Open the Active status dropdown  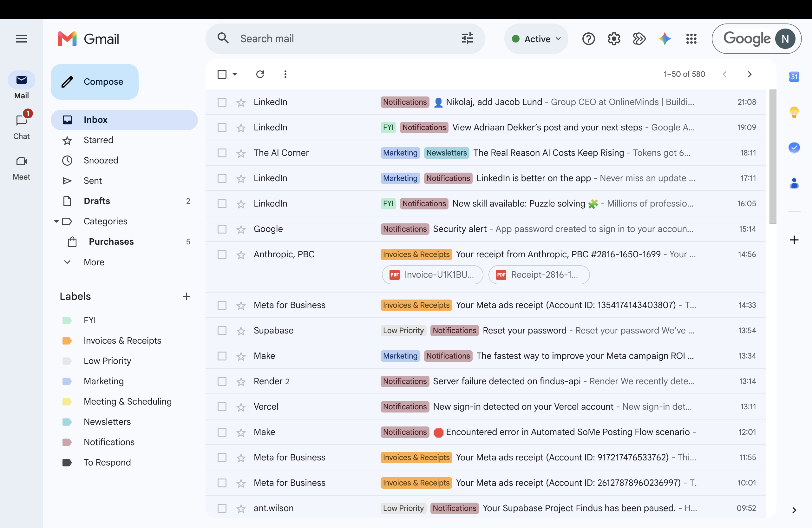point(536,39)
